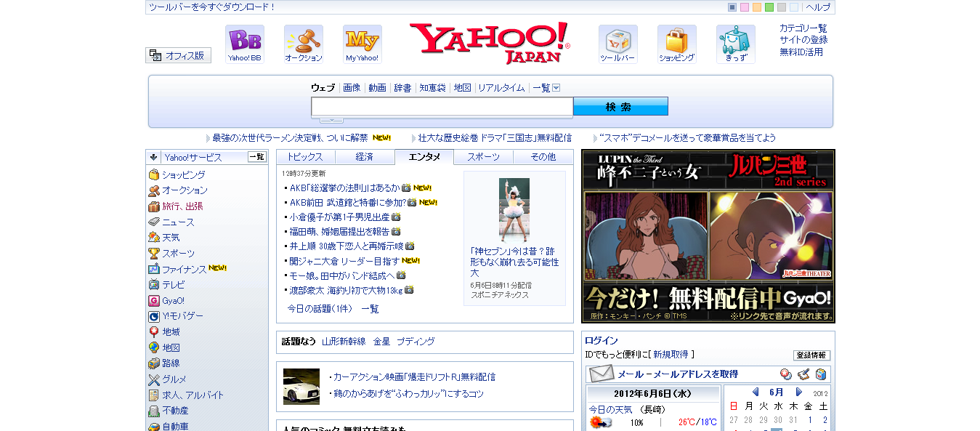Open the ショッピング bag icon in header

tap(677, 44)
